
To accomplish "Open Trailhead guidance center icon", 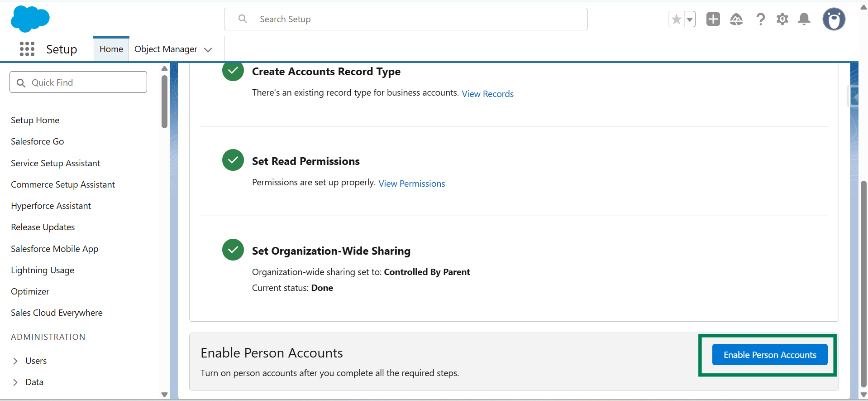I will pyautogui.click(x=736, y=19).
